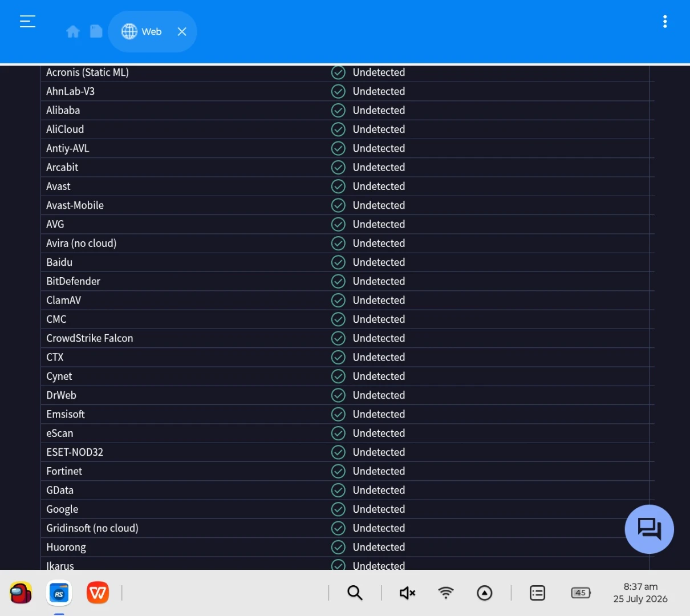This screenshot has width=690, height=616.
Task: Select the Gridinsoft (no cloud) engine name
Action: 92,528
